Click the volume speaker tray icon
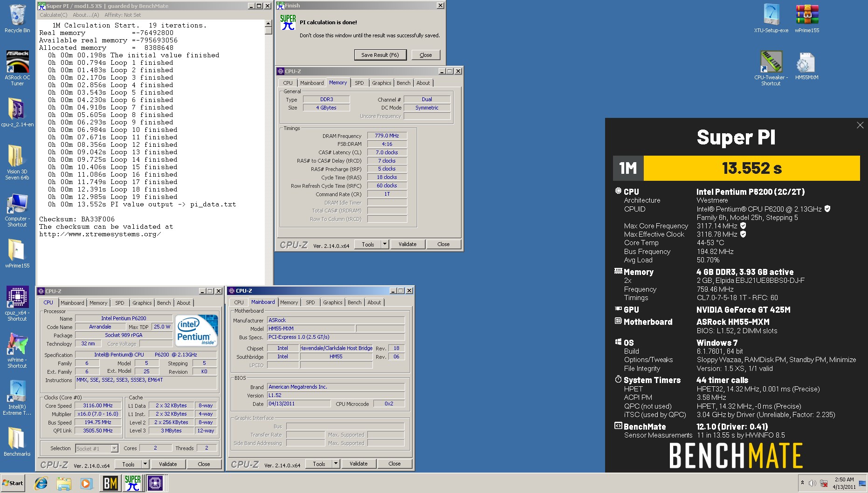Viewport: 868px width, 493px height. [x=812, y=483]
